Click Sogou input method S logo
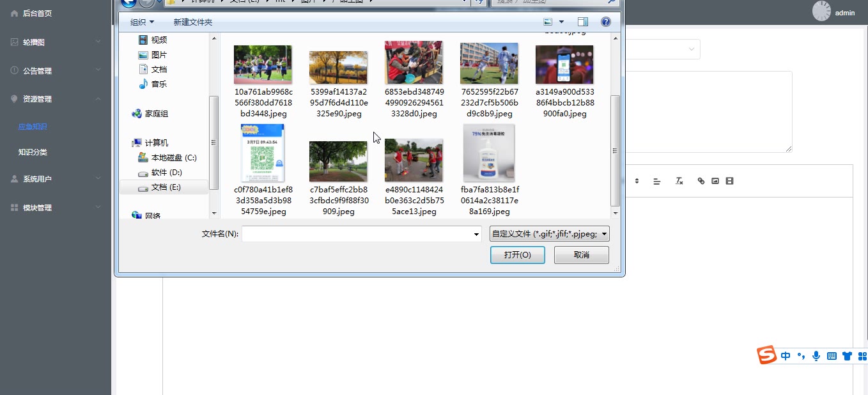 tap(767, 355)
